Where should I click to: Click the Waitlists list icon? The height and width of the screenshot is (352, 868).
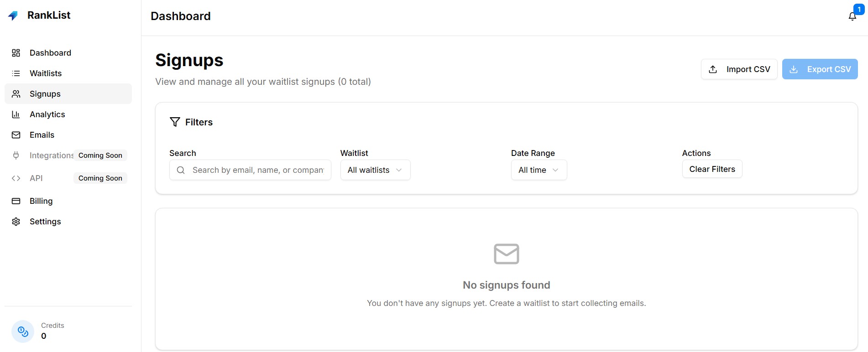pyautogui.click(x=16, y=73)
